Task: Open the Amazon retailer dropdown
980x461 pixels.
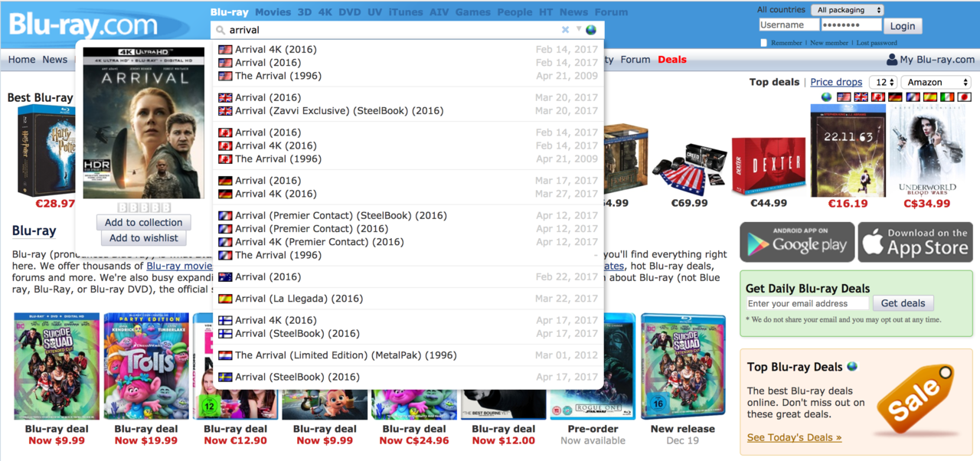Action: 936,82
